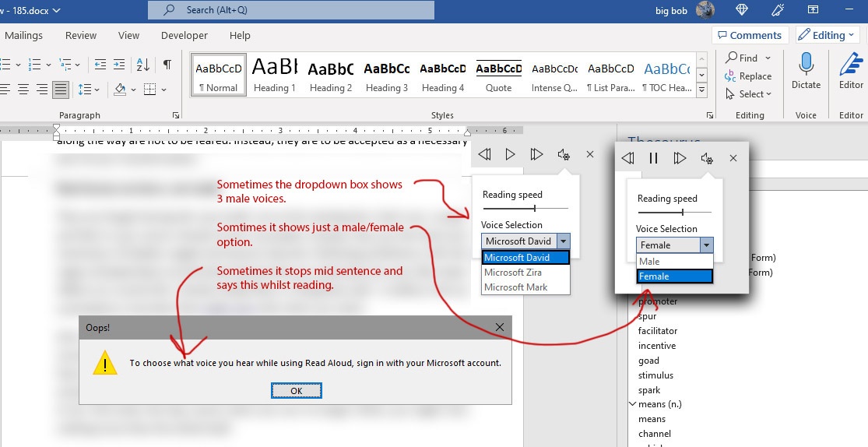
Task: Open the Editing mode dropdown
Action: [x=828, y=36]
